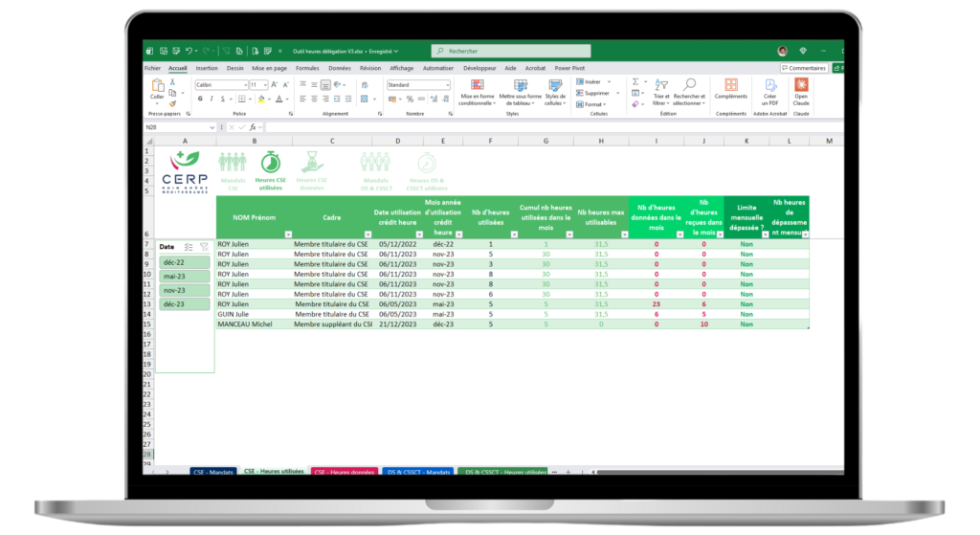Click the Commentaires button
The height and width of the screenshot is (535, 980).
[x=804, y=69]
